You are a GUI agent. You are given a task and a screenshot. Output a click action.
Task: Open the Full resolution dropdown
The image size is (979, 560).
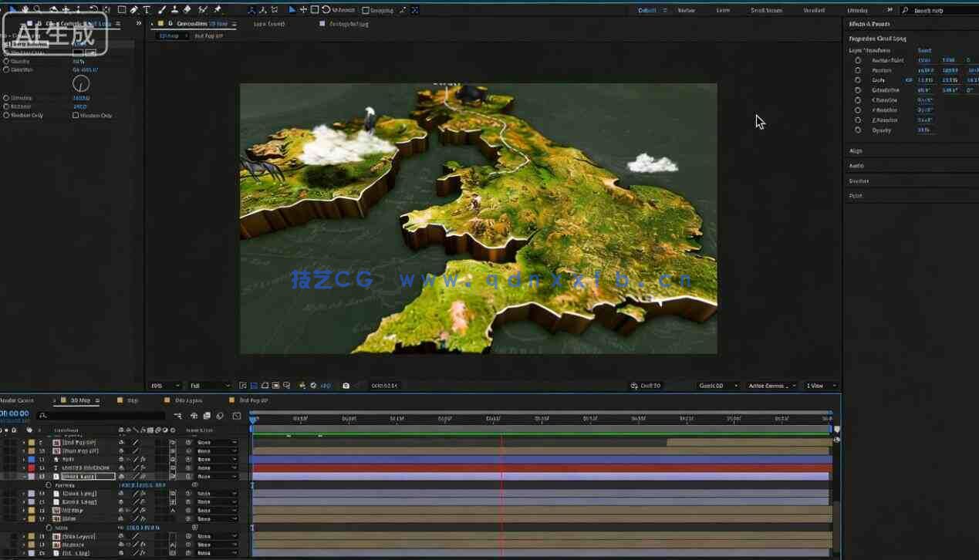208,386
